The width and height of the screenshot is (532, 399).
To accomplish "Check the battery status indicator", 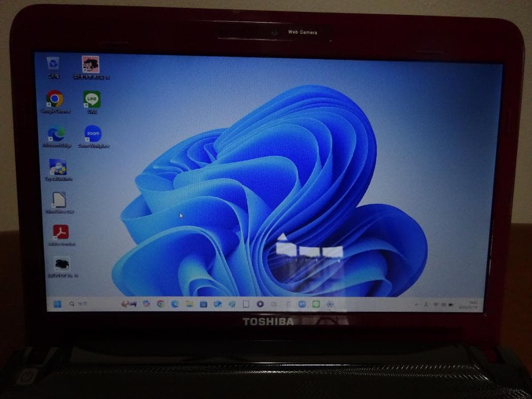I will click(451, 304).
